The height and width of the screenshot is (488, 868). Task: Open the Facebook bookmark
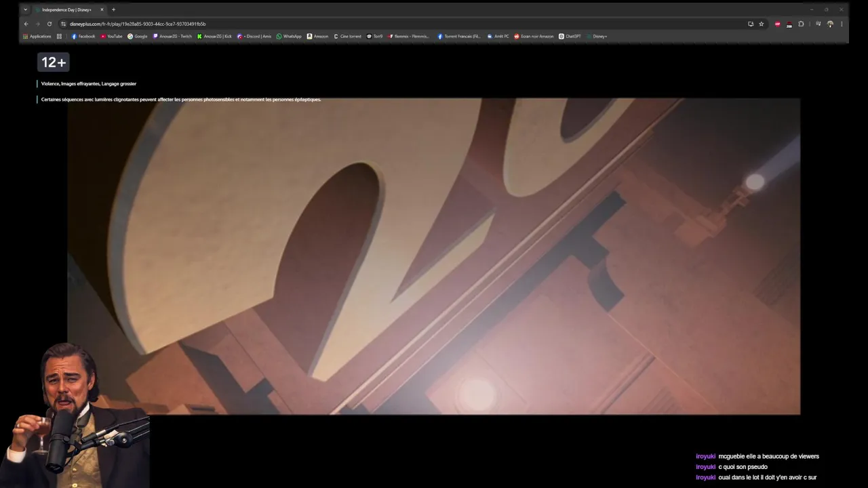[83, 37]
